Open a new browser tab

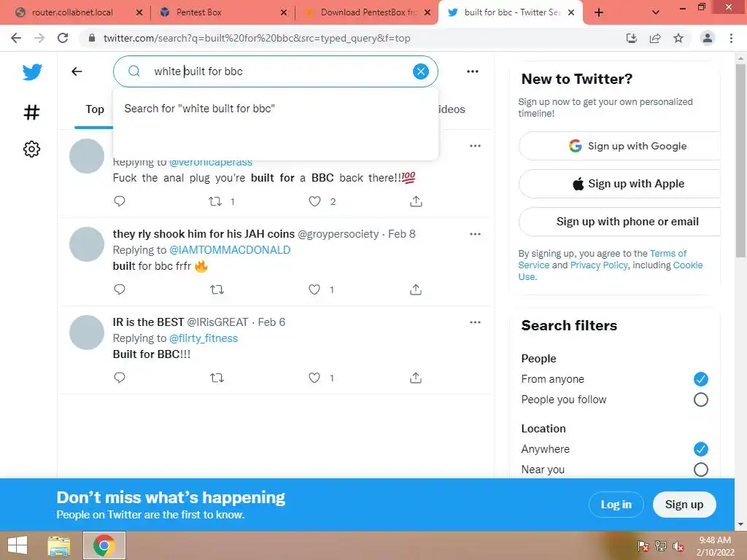pyautogui.click(x=599, y=12)
